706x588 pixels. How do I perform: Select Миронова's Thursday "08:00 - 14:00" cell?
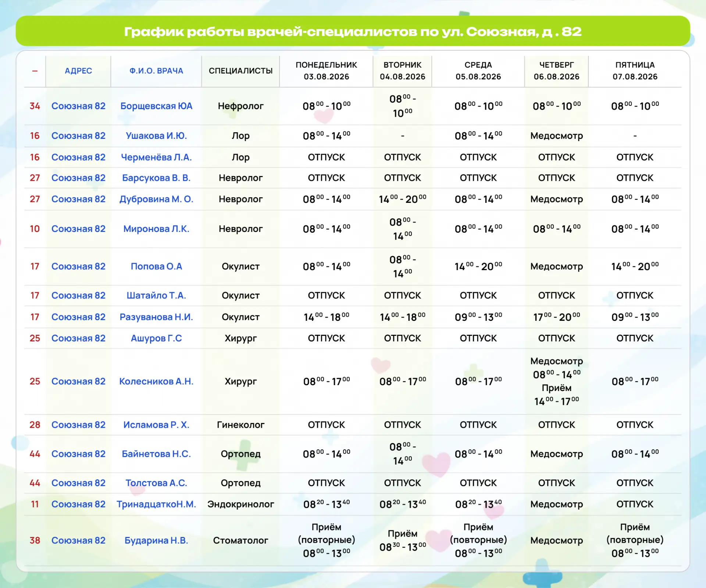click(557, 229)
